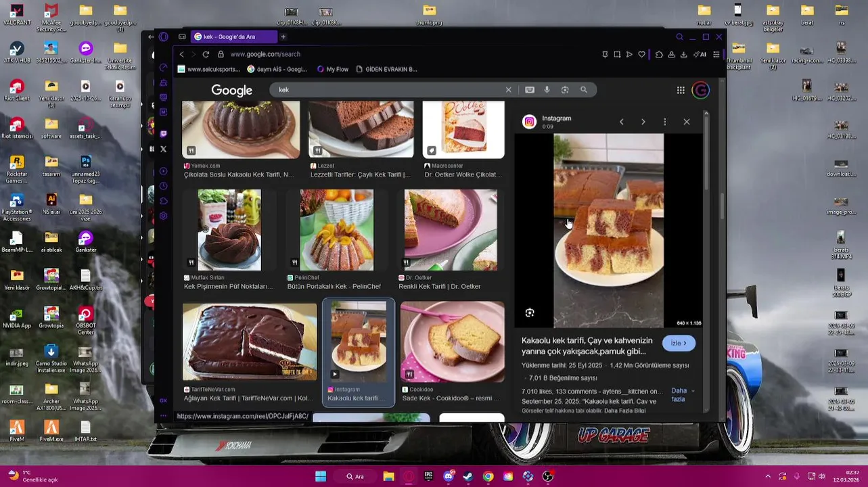Select the kek - Google'da Ara tab

click(234, 37)
